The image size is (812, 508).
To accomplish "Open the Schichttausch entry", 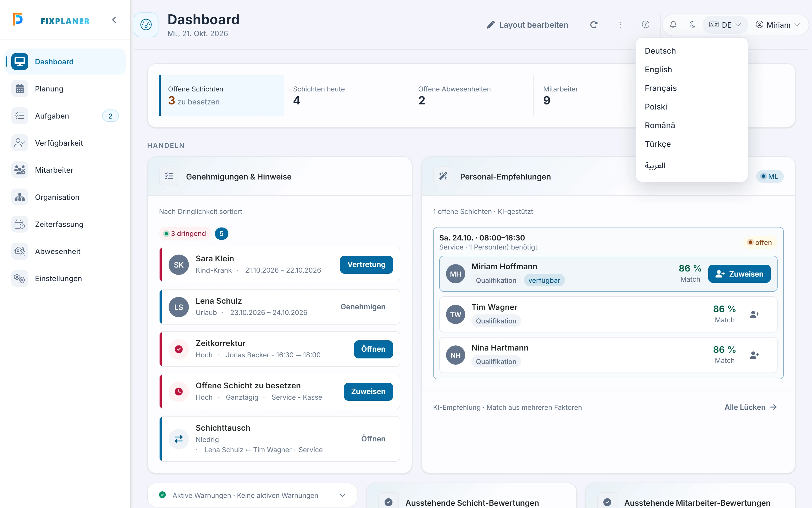I will [x=373, y=439].
